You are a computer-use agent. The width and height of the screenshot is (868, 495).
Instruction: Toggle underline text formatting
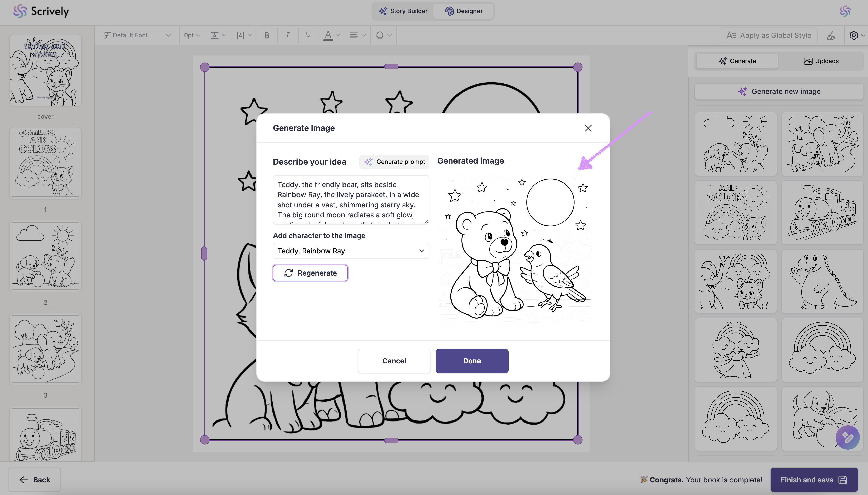pyautogui.click(x=308, y=35)
